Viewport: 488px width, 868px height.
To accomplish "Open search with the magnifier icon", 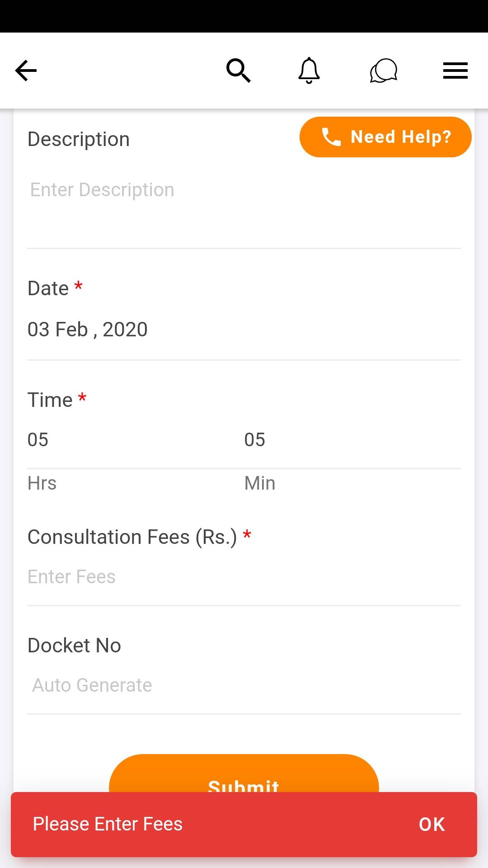I will [238, 71].
